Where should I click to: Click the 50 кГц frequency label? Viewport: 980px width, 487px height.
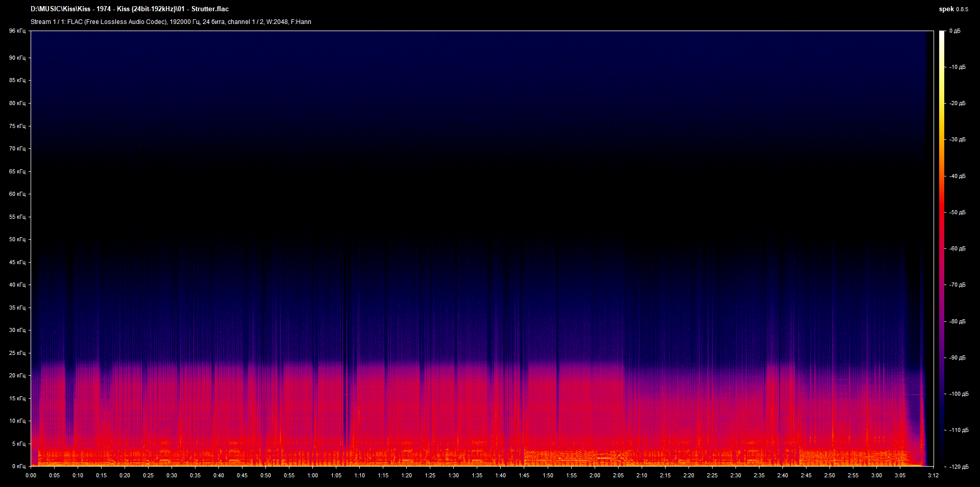(x=17, y=239)
